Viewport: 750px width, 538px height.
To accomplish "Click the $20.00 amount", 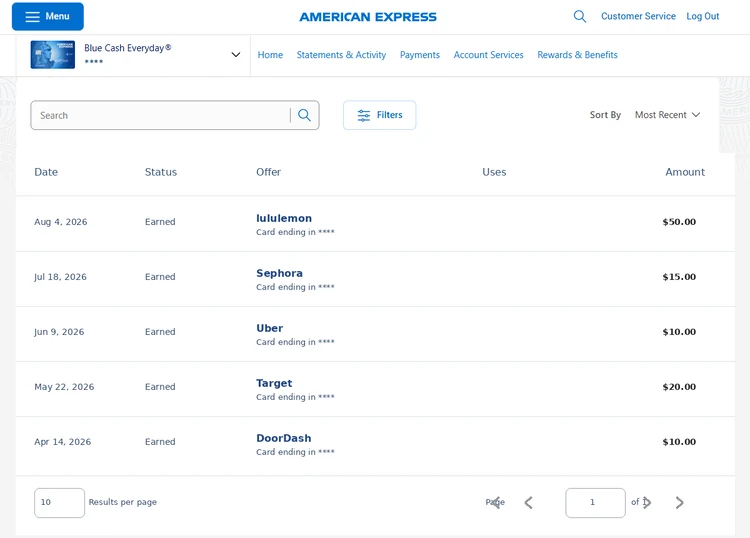I will (x=679, y=387).
